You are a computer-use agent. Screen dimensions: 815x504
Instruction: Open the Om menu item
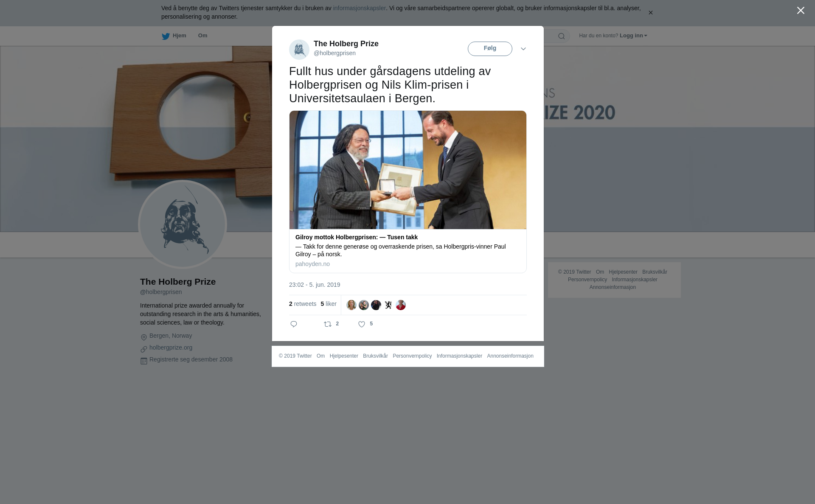click(x=202, y=36)
